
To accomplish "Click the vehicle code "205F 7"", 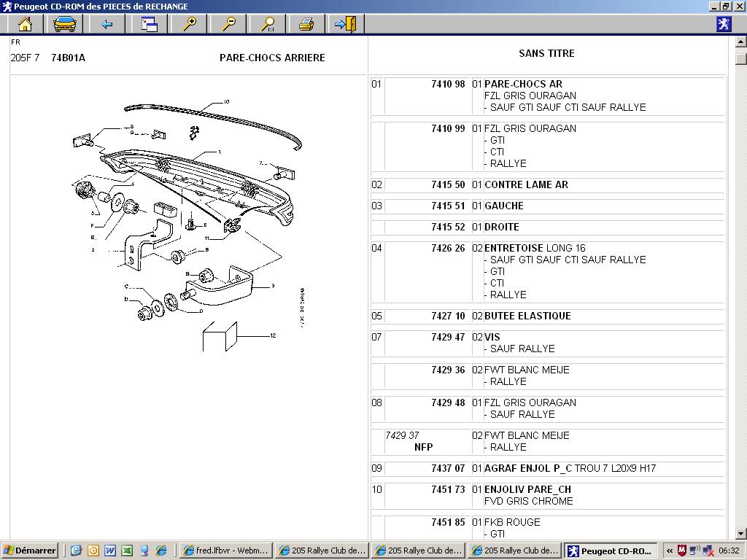I will pyautogui.click(x=25, y=58).
